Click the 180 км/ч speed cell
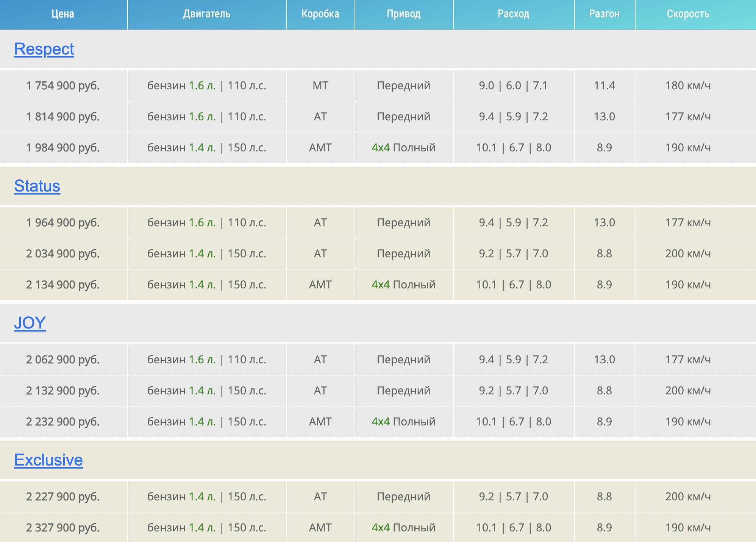Image resolution: width=756 pixels, height=542 pixels. (688, 86)
